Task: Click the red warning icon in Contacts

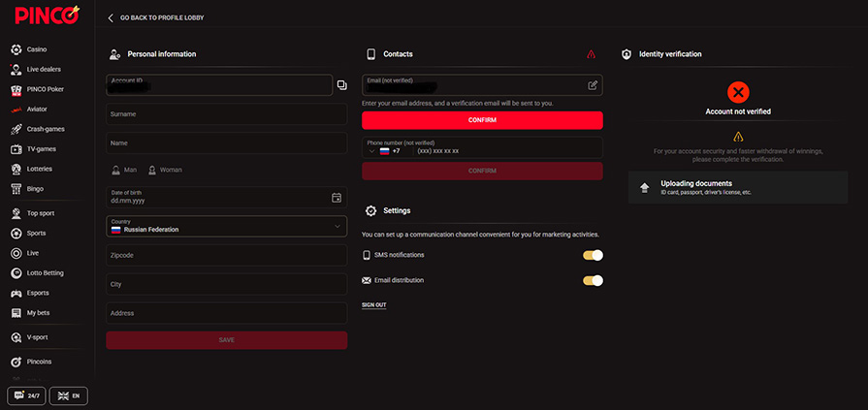Action: point(592,54)
